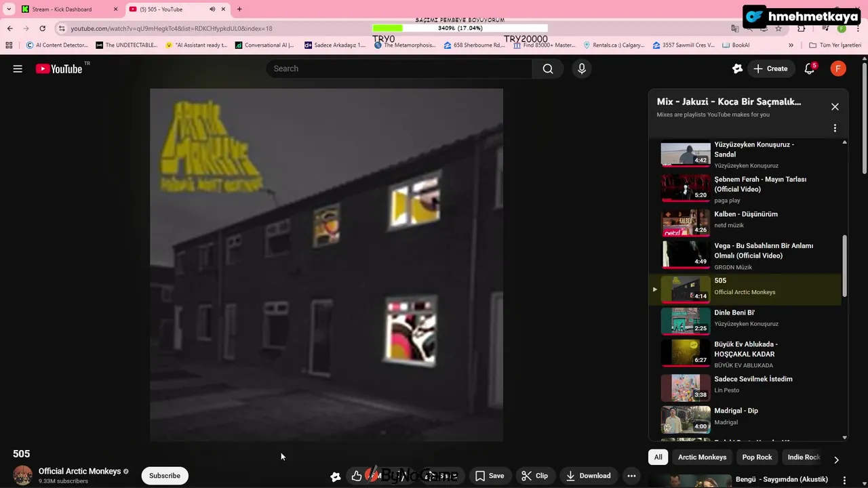This screenshot has height=488, width=868.
Task: Reload the YouTube page
Action: coord(43,28)
